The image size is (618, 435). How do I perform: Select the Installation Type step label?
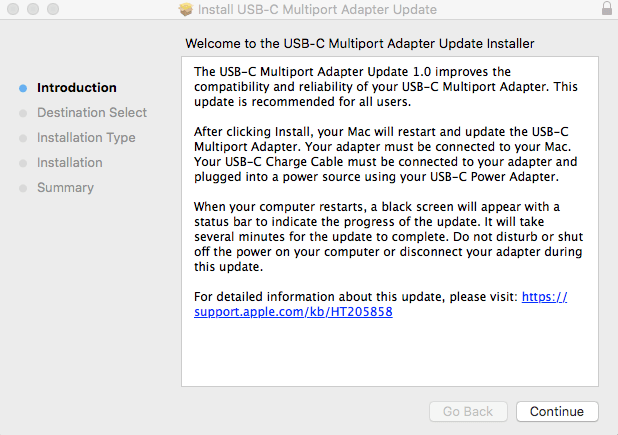point(86,138)
